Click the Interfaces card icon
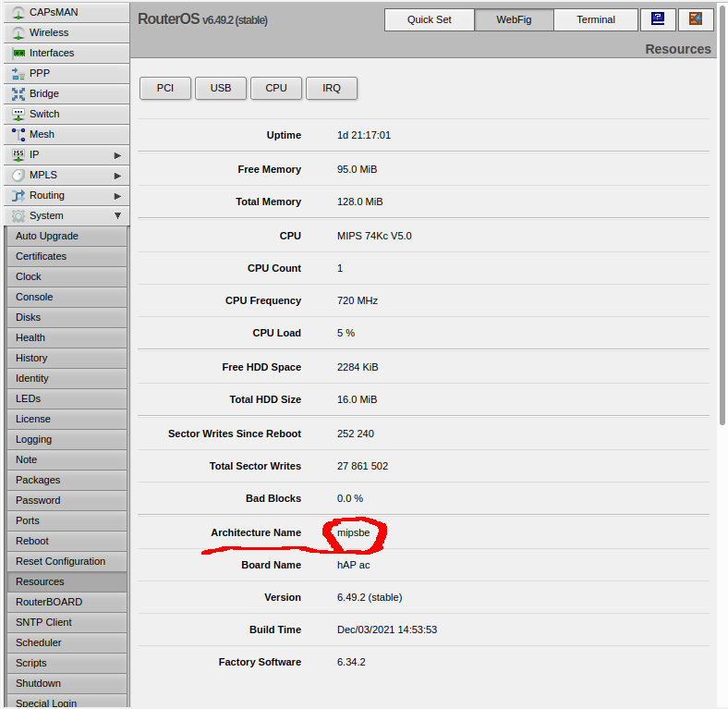 click(18, 53)
